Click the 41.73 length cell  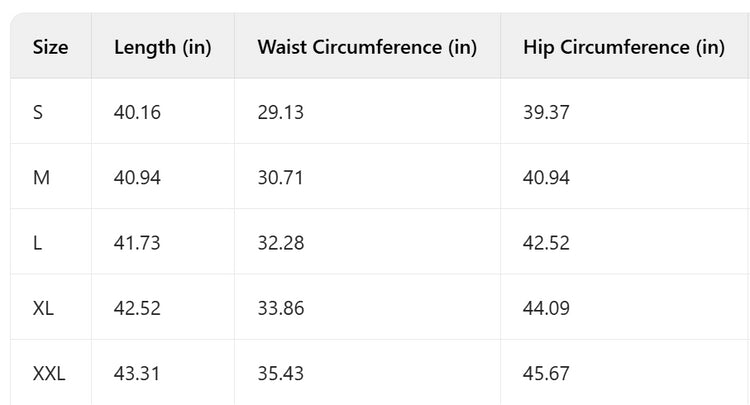click(137, 243)
